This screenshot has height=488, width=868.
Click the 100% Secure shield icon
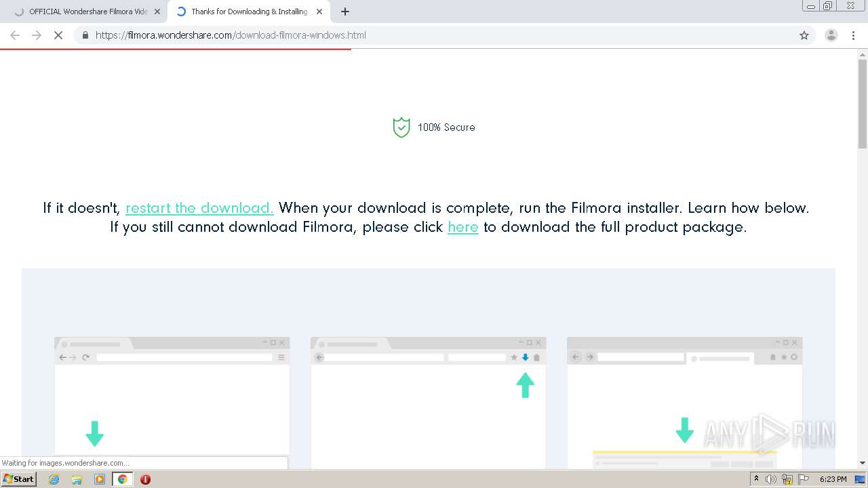tap(401, 127)
